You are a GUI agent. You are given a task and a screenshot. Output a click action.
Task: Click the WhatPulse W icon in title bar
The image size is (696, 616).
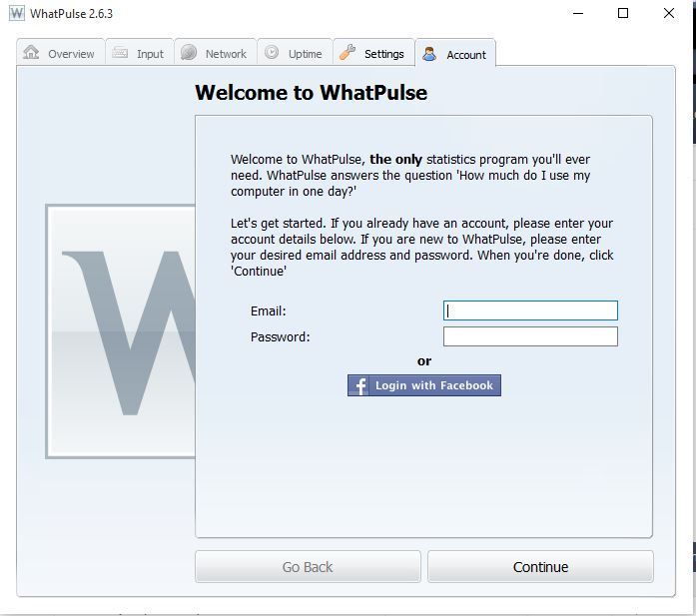[17, 13]
